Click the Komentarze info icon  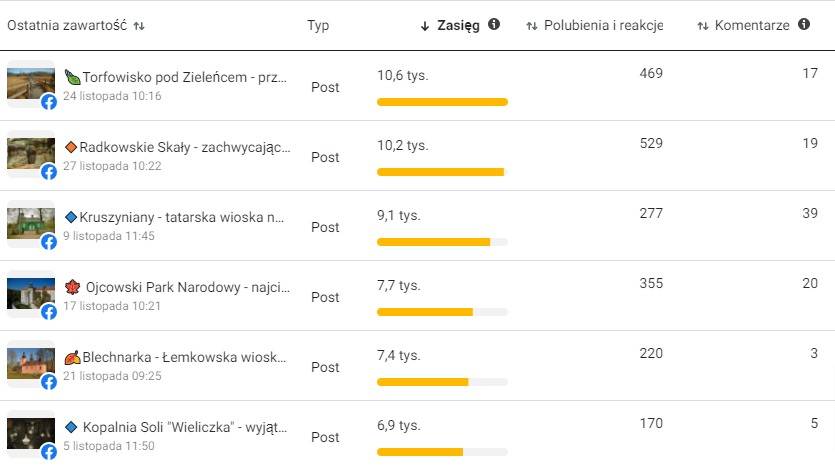804,24
